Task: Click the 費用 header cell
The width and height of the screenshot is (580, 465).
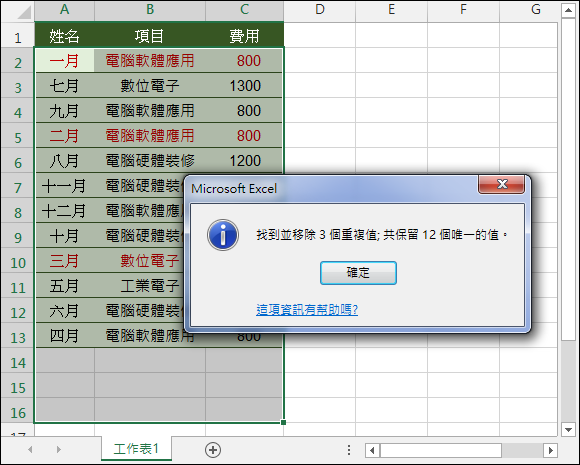Action: 245,36
